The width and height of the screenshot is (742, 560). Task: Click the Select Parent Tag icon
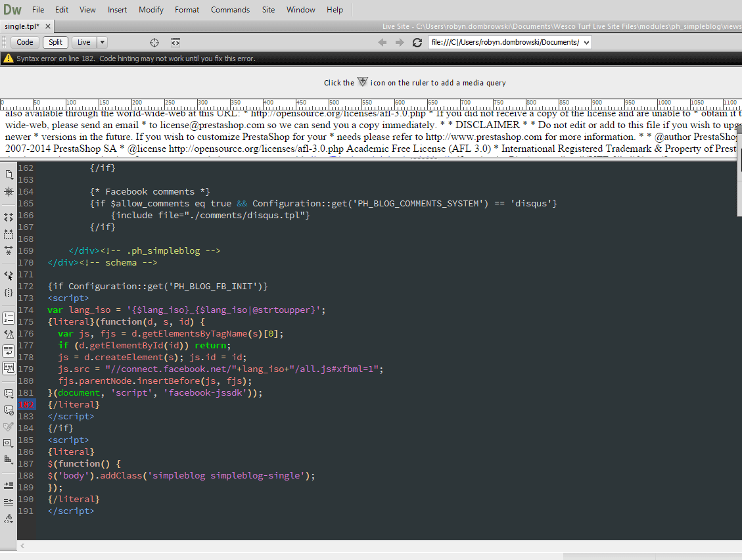point(9,275)
